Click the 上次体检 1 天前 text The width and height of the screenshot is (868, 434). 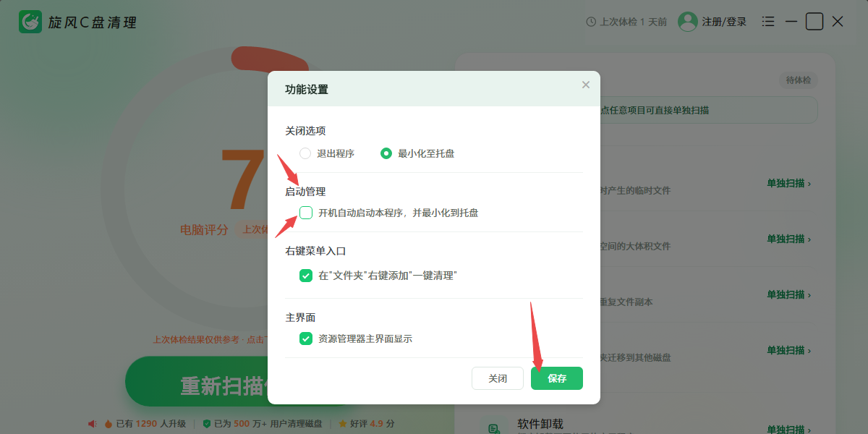pos(634,22)
